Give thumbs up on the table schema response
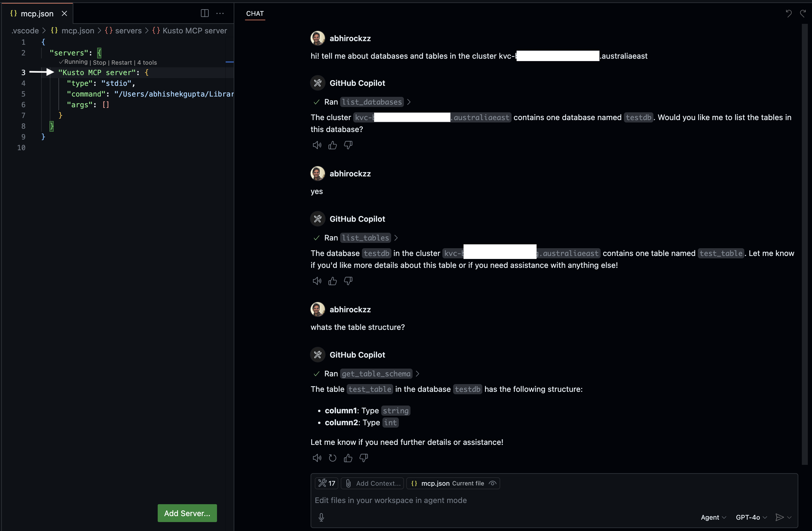 pos(348,458)
